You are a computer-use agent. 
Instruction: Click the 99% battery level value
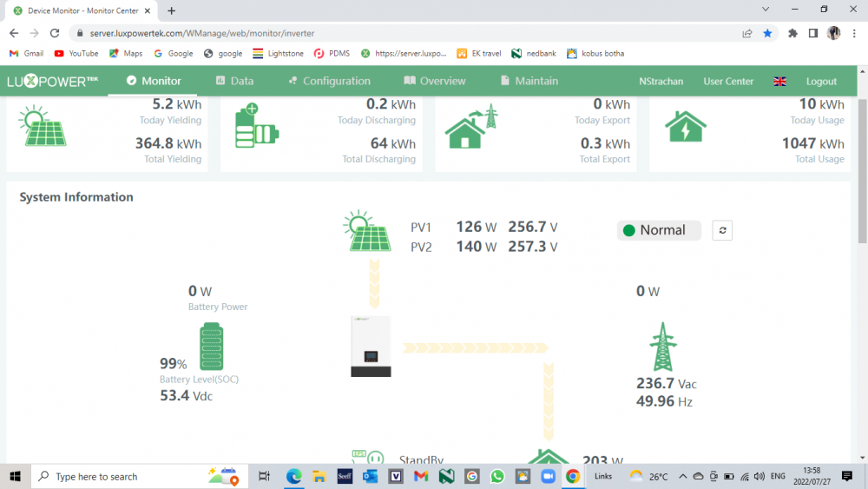pyautogui.click(x=174, y=363)
